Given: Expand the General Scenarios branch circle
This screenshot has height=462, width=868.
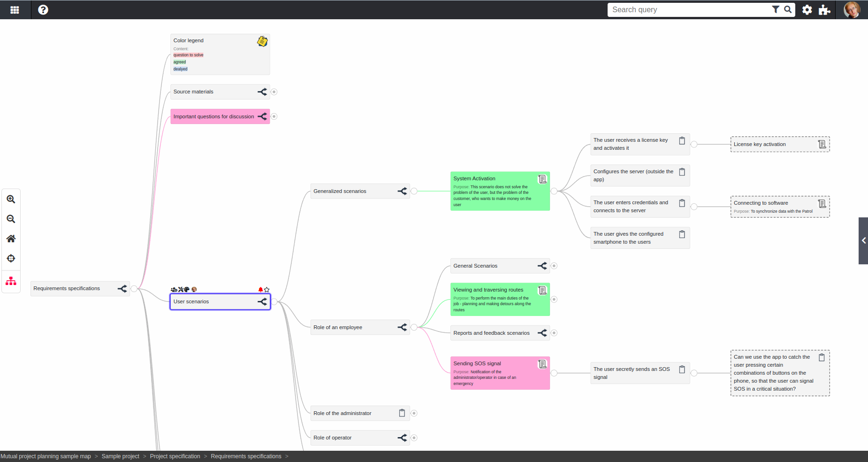Looking at the screenshot, I should tap(554, 266).
